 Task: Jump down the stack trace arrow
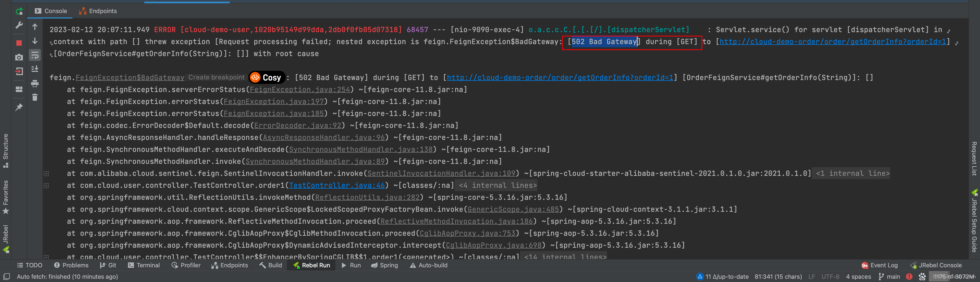pyautogui.click(x=35, y=41)
